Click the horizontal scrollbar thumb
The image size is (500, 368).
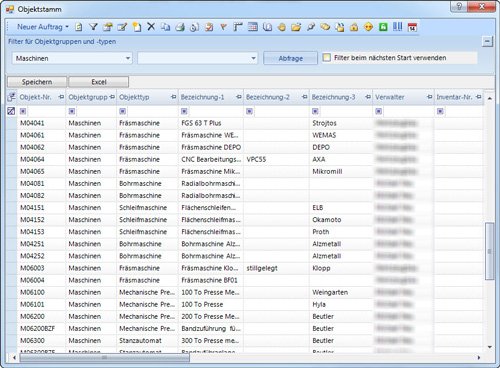click(x=105, y=358)
